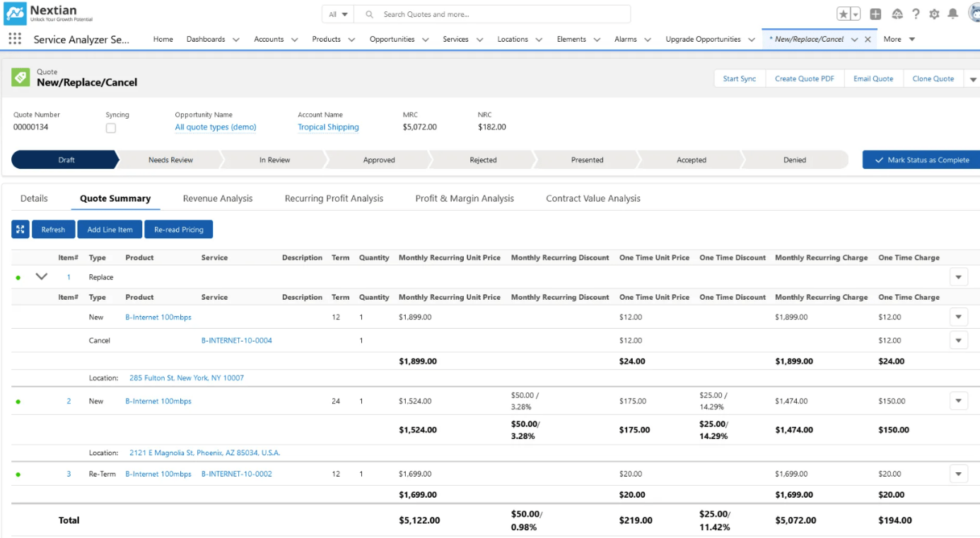Click the global actions plus icon
The width and height of the screenshot is (980, 538).
click(x=875, y=14)
